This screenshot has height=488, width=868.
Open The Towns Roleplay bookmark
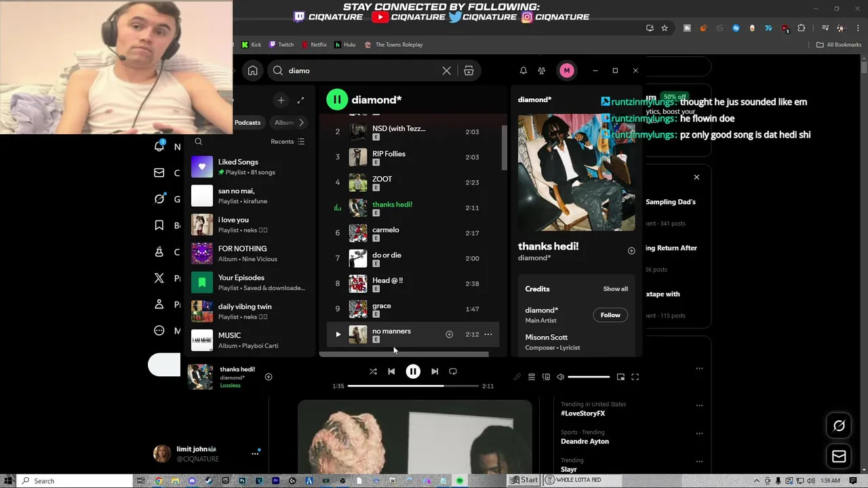coord(394,45)
